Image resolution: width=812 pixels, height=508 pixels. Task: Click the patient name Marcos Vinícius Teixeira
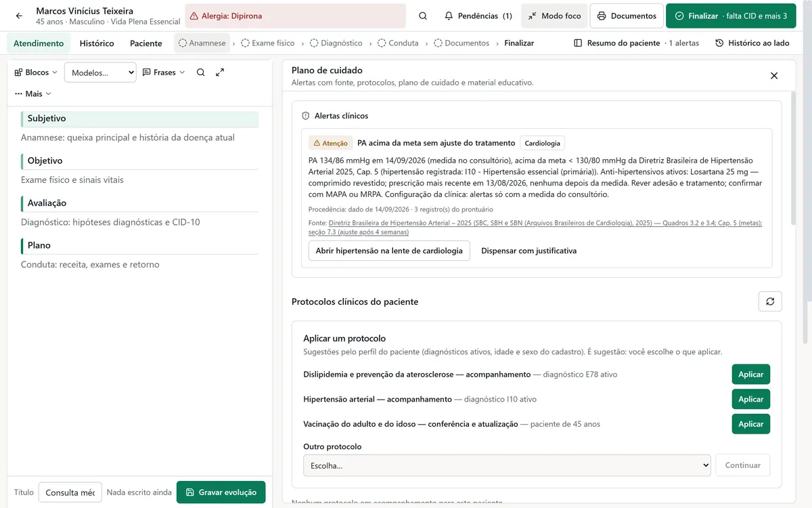click(x=85, y=11)
